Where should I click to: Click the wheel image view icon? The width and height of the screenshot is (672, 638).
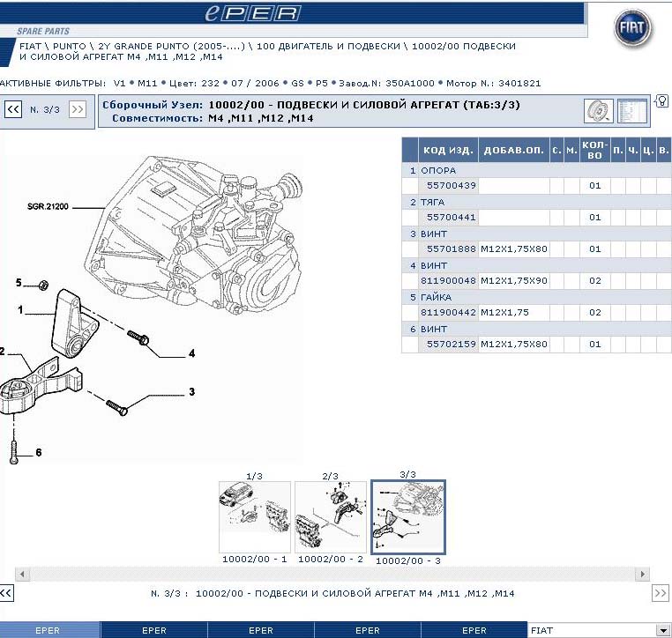coord(598,112)
